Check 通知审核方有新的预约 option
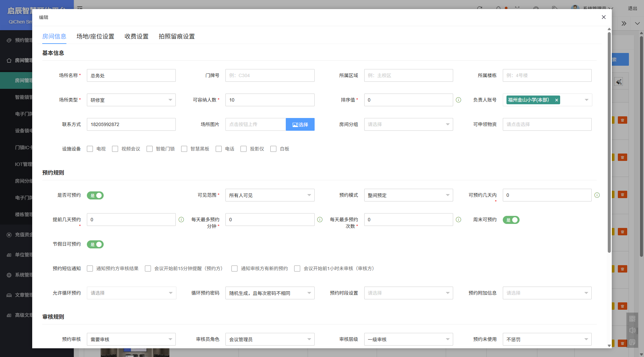This screenshot has height=357, width=644. pyautogui.click(x=234, y=269)
